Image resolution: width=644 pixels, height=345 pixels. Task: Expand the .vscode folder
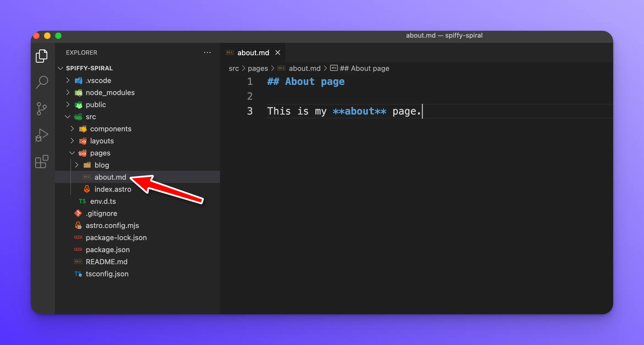(x=68, y=80)
